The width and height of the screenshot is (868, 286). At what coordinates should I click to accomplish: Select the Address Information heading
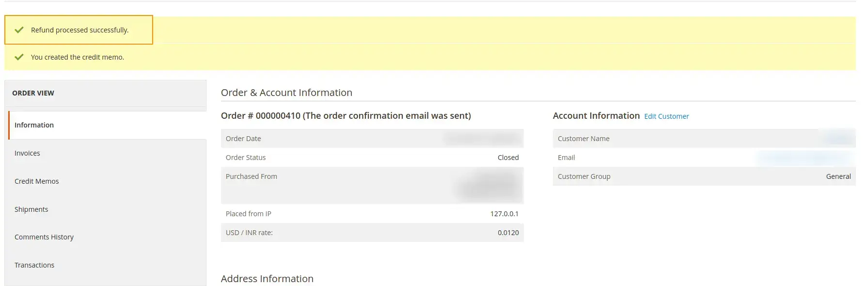coord(267,278)
